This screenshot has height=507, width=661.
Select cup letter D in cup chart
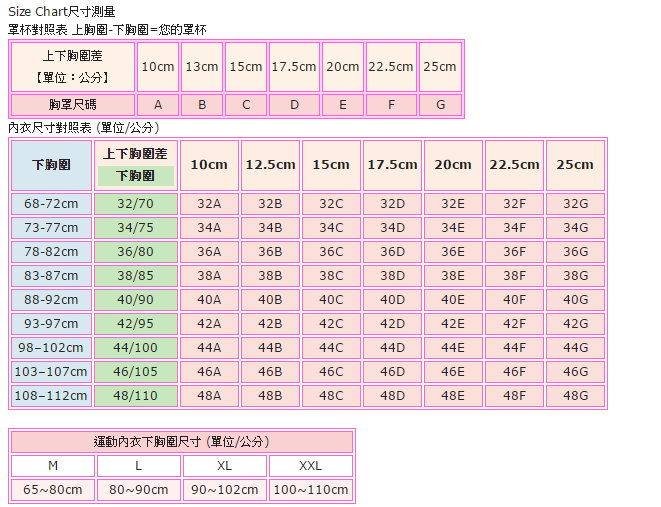294,105
